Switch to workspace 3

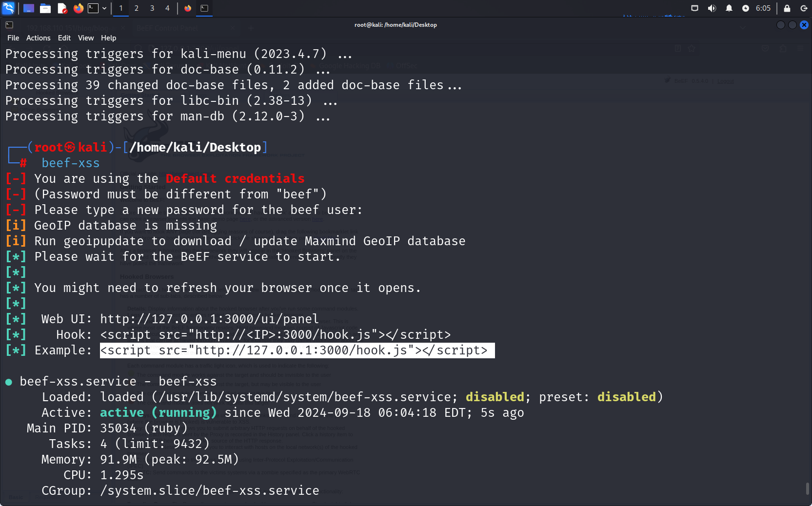click(152, 8)
